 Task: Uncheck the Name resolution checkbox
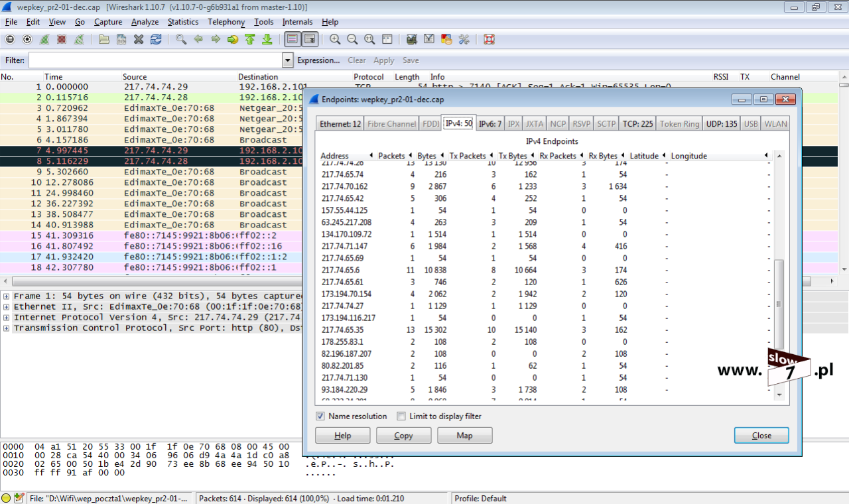(x=320, y=416)
